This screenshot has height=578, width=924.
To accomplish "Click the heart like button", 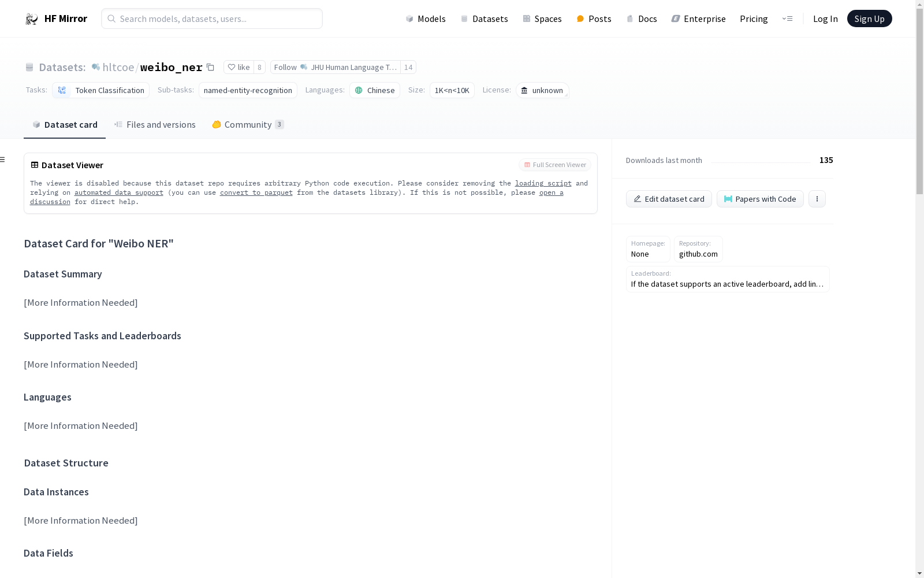I will click(239, 67).
